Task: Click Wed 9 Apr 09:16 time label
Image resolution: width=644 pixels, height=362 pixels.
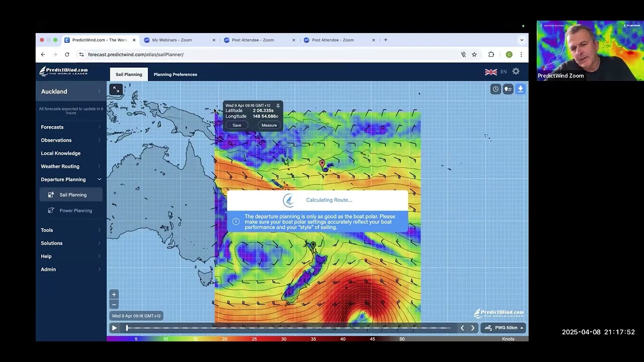Action: pyautogui.click(x=136, y=316)
